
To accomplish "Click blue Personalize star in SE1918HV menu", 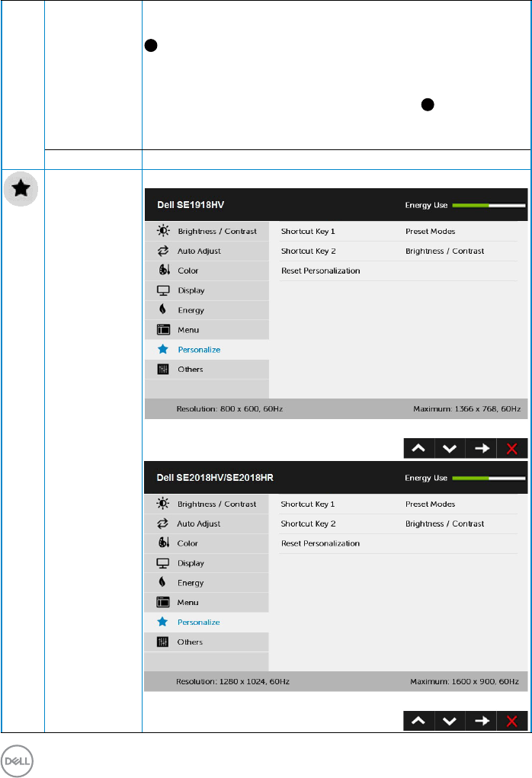I will (163, 349).
